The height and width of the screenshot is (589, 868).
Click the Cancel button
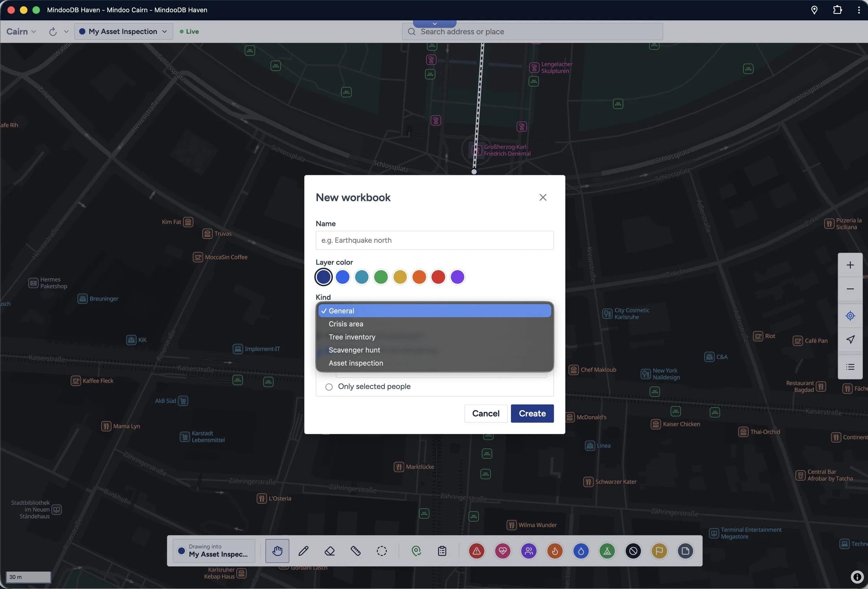click(x=486, y=414)
